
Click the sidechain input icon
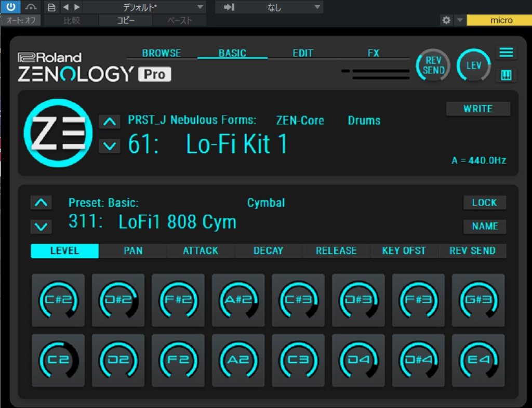point(229,7)
